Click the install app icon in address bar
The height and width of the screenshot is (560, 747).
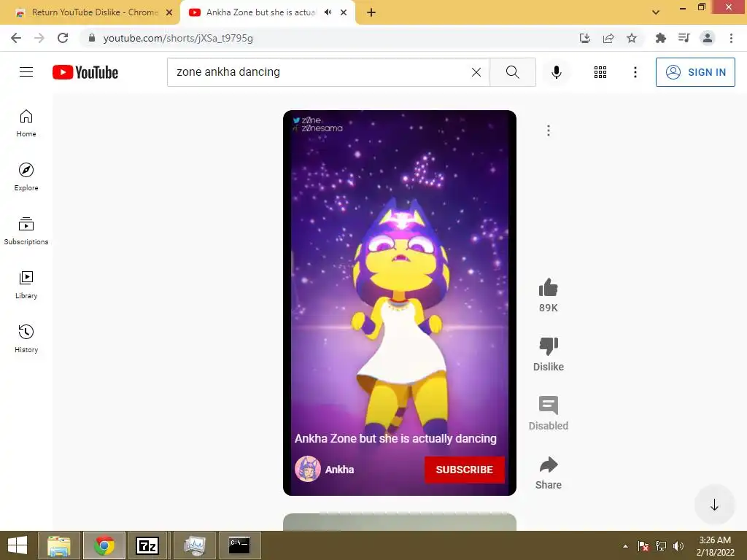pos(584,38)
